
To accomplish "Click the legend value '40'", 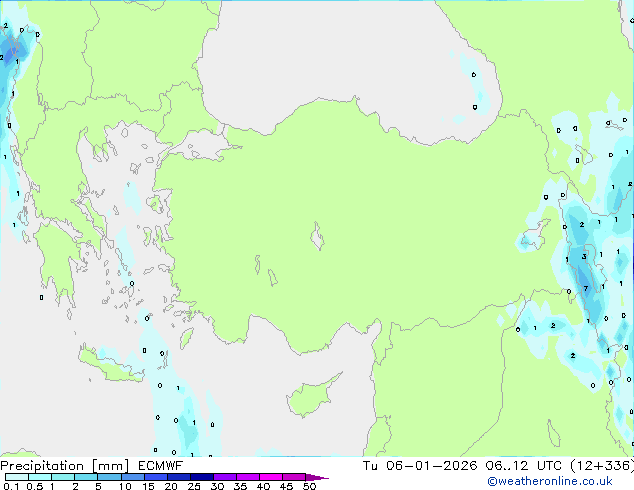I will click(x=263, y=486).
